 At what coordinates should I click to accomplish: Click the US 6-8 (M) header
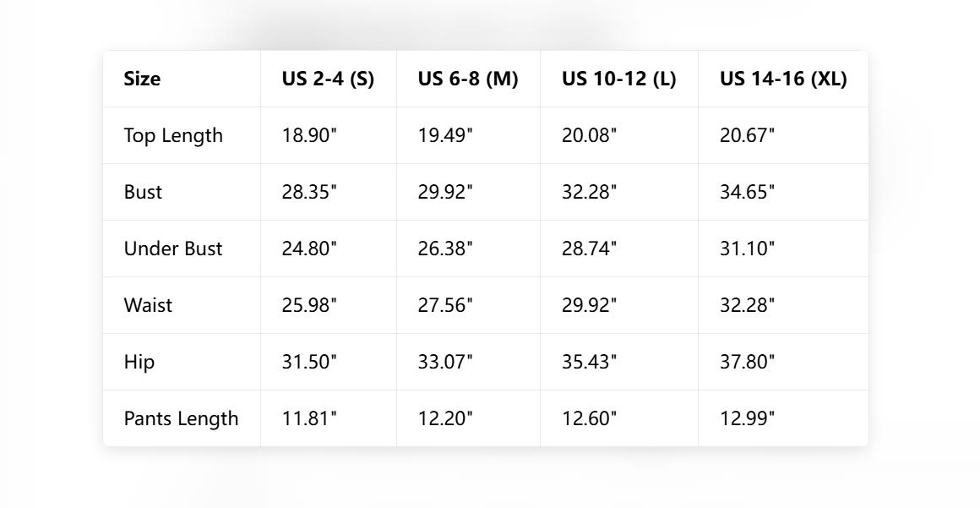pos(468,79)
